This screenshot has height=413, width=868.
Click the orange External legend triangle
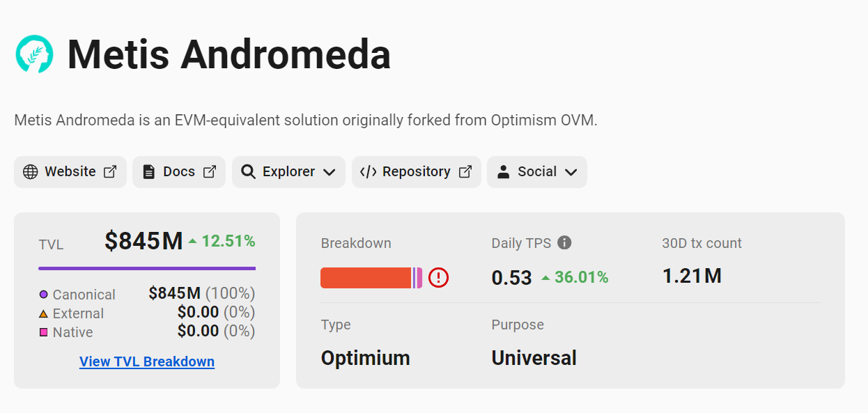[x=43, y=314]
